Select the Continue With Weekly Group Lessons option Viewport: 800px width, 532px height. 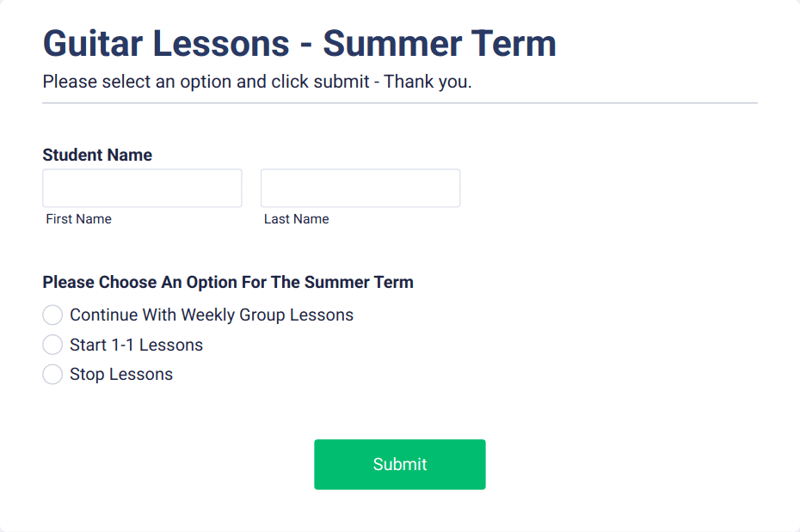coord(52,315)
